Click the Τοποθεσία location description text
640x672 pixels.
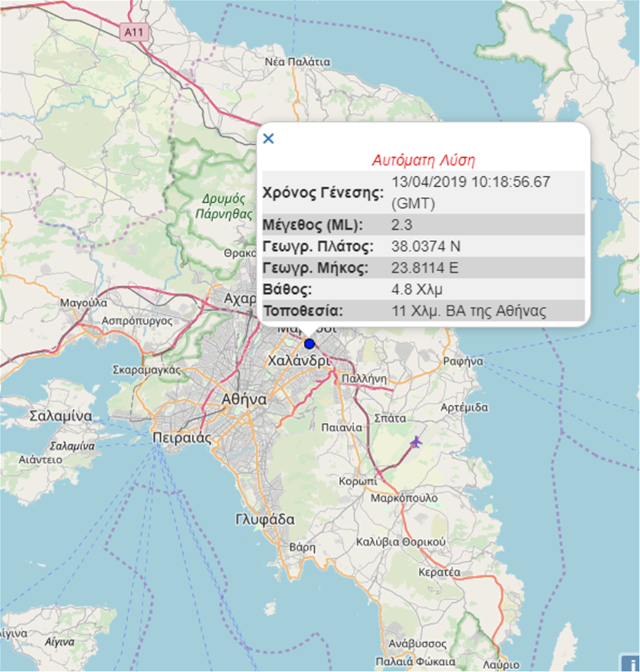(x=468, y=312)
